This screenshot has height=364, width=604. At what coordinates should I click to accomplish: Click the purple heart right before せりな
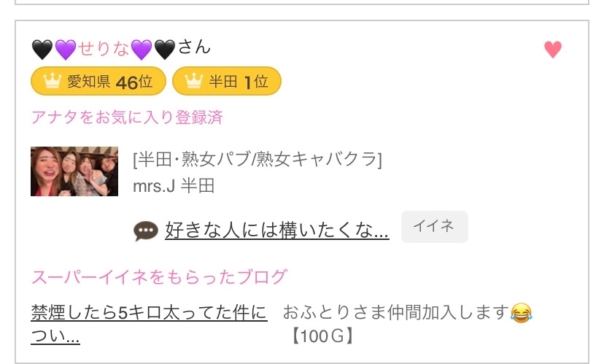[66, 50]
